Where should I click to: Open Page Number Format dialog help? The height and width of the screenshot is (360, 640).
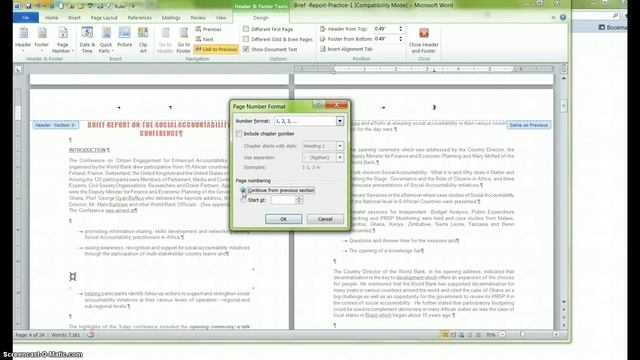pyautogui.click(x=318, y=105)
